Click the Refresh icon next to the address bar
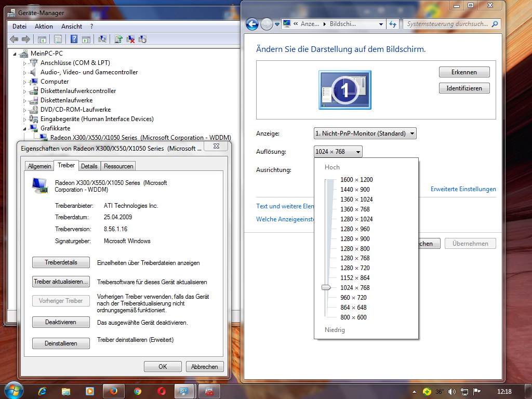The width and height of the screenshot is (532, 399). (393, 24)
